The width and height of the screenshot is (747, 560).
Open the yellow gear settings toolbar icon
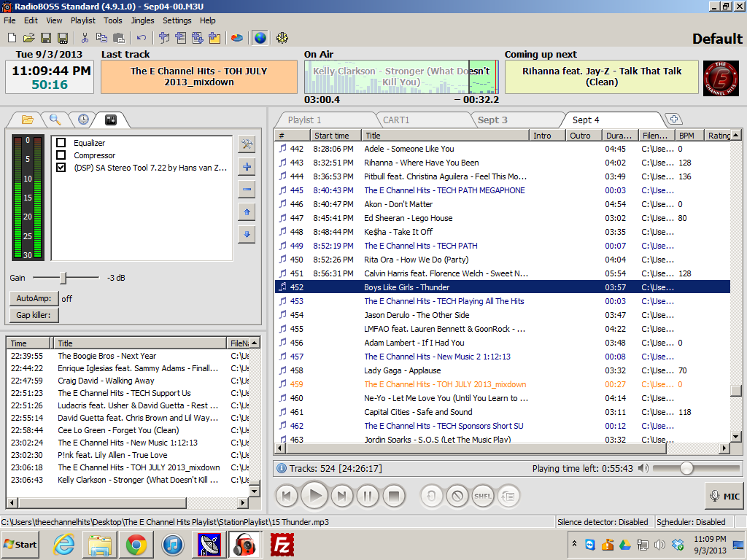point(282,38)
